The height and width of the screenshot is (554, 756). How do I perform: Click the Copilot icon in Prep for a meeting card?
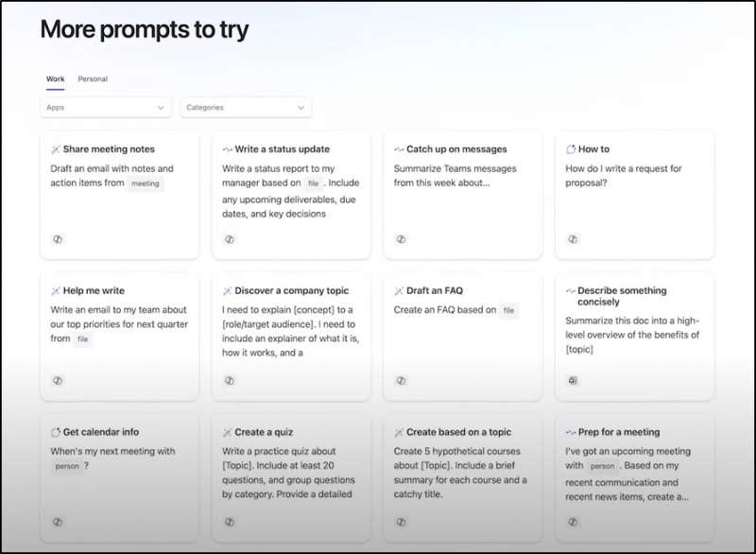pos(573,522)
